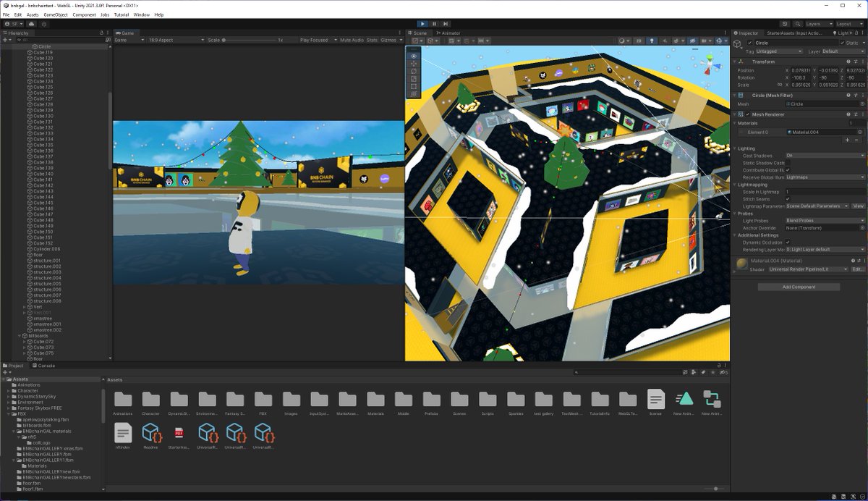Screen dimensions: 868x501
Task: Open the Light Probes dropdown
Action: click(825, 220)
